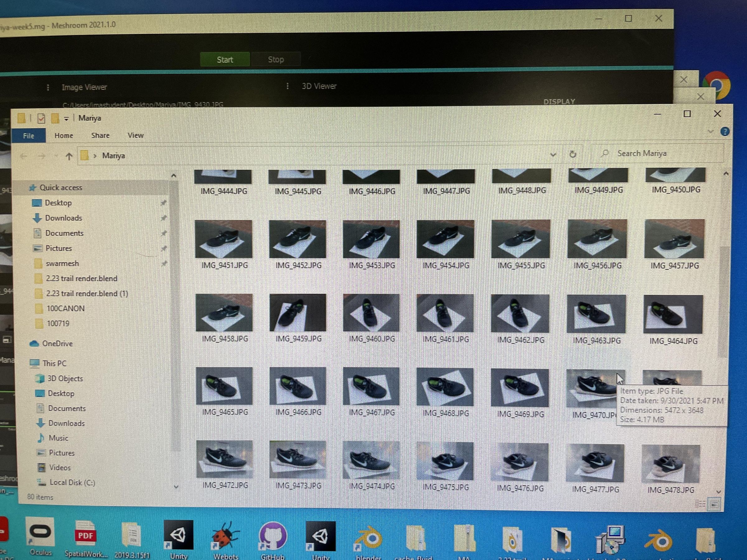Switch to the View ribbon tab
The width and height of the screenshot is (747, 560).
coord(135,135)
